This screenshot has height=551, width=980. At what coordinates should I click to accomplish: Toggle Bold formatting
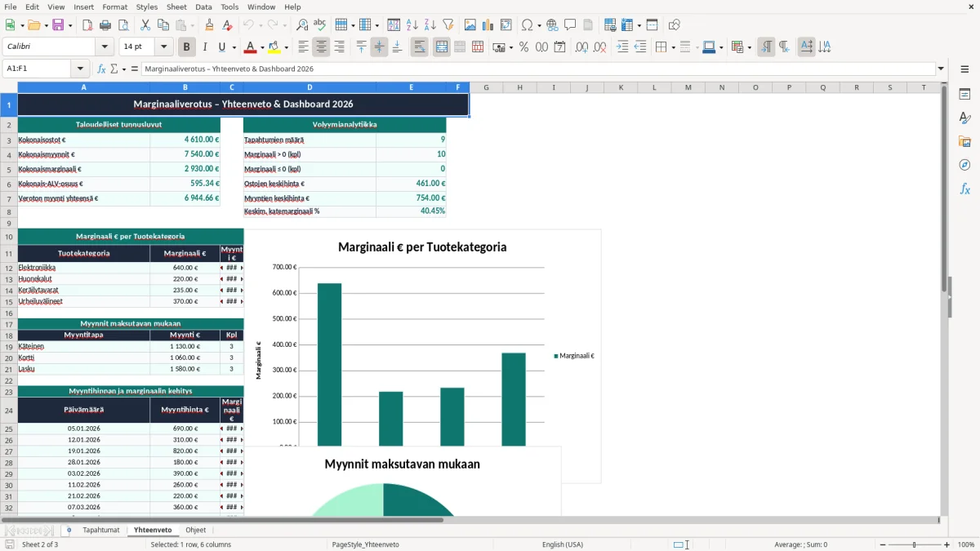pos(186,47)
